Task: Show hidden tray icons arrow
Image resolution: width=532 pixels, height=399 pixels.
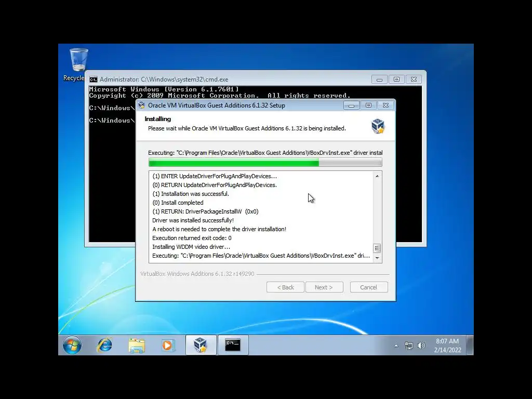Action: (x=396, y=345)
